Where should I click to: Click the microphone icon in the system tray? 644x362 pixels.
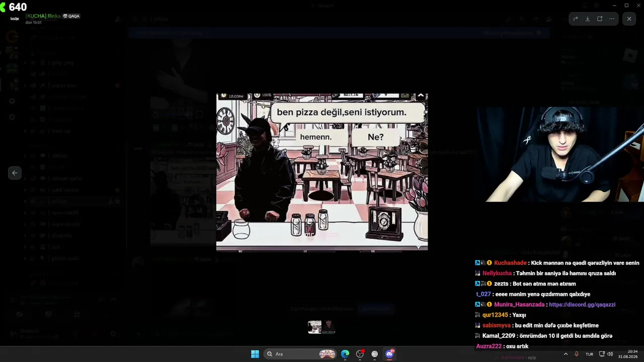click(x=577, y=354)
